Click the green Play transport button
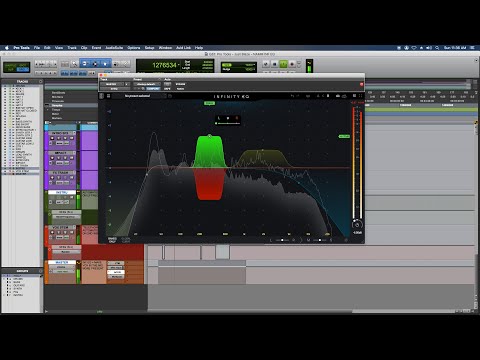This screenshot has width=480, height=360. [x=283, y=64]
